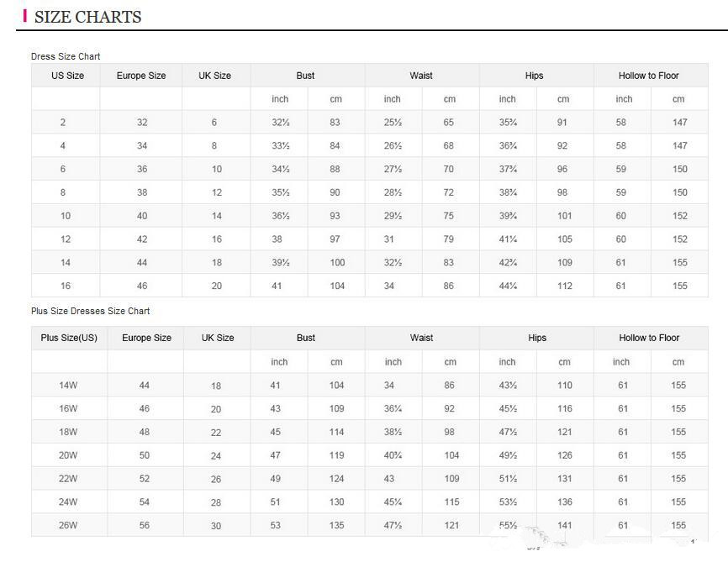Click the SIZE CHARTS heading
Viewport: 728px width, 562px height.
[87, 17]
